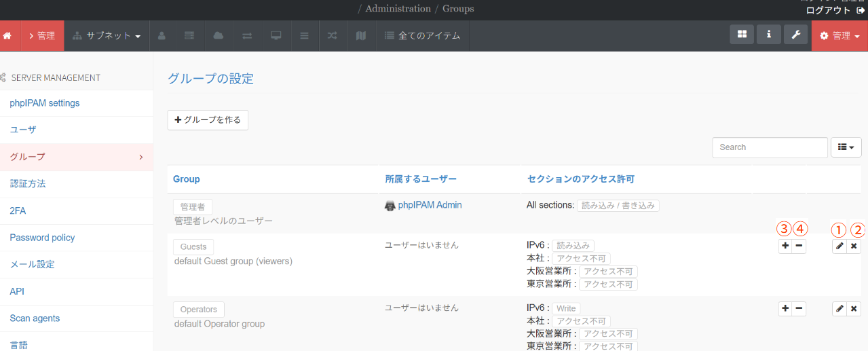Go to the home page icon
Image resolution: width=868 pixels, height=351 pixels.
coord(7,35)
